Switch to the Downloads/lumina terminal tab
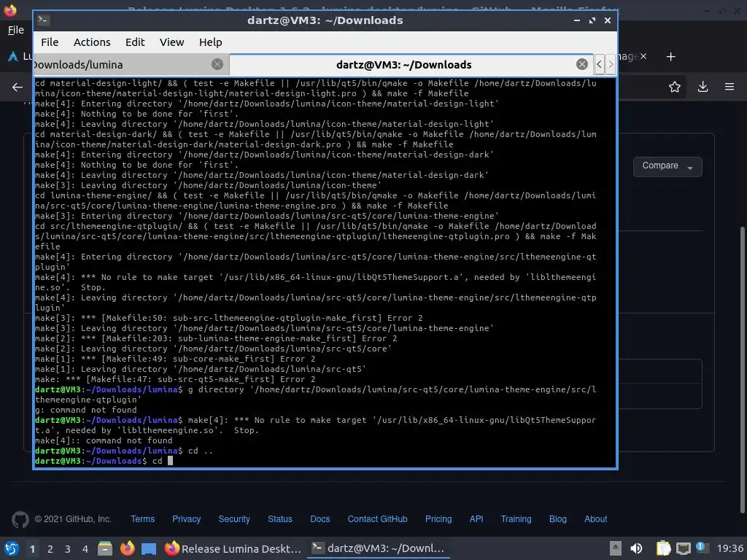 (131, 65)
